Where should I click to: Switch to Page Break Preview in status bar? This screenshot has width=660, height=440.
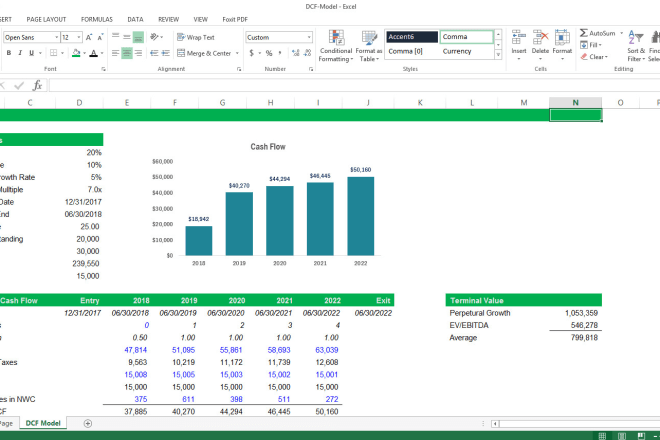click(641, 436)
